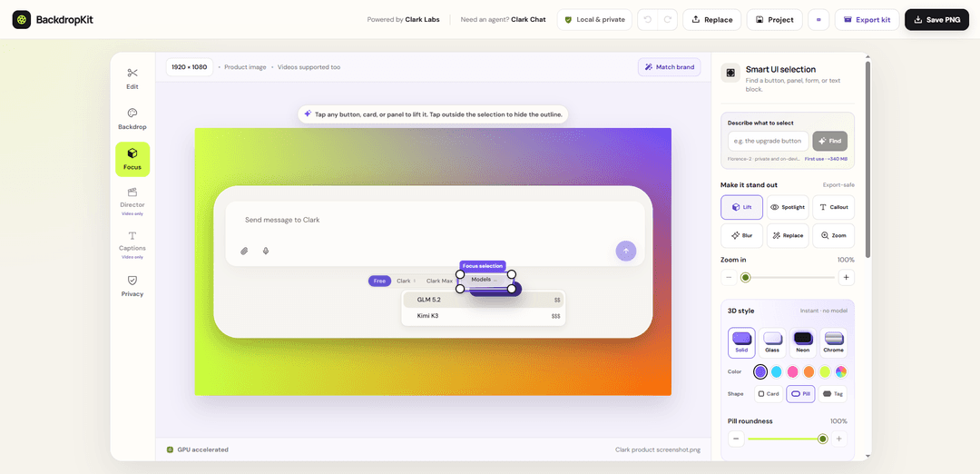Increase Pill roundness with the plus button

tap(839, 439)
